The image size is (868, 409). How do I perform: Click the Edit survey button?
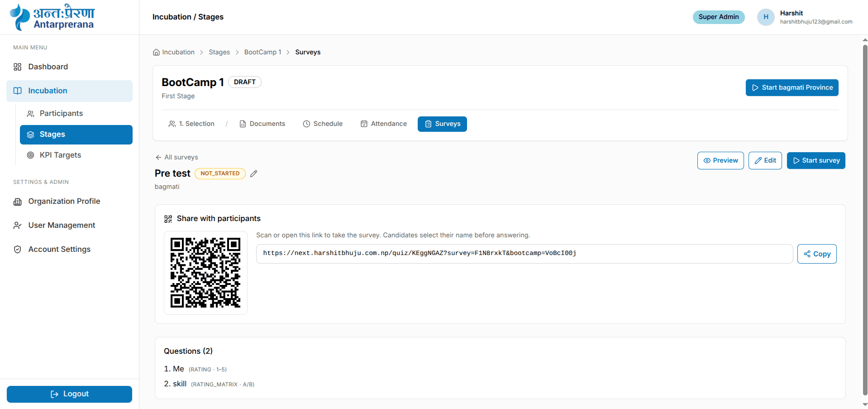coord(765,160)
